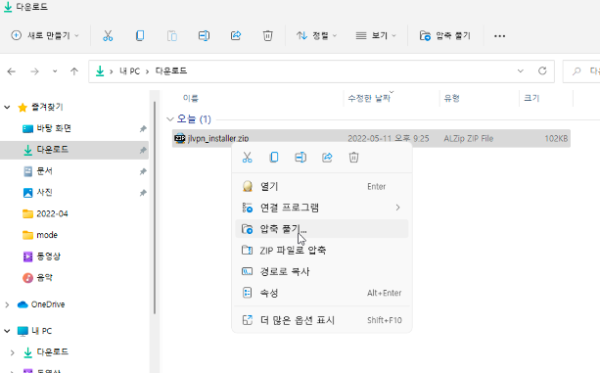Choose 경로로 복사 in the context menu
Viewport: 600px width, 373px height.
coord(321,272)
